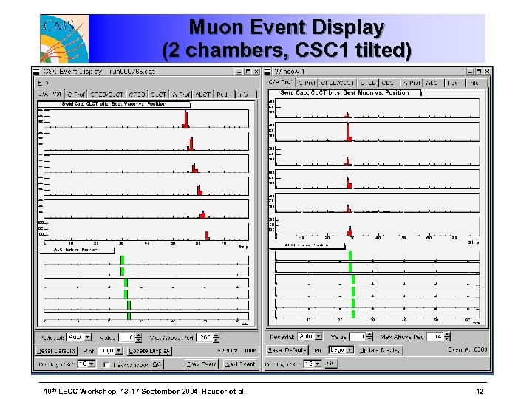532x399 pixels.
Task: Click the CMS logo on the slide
Action: [64, 38]
